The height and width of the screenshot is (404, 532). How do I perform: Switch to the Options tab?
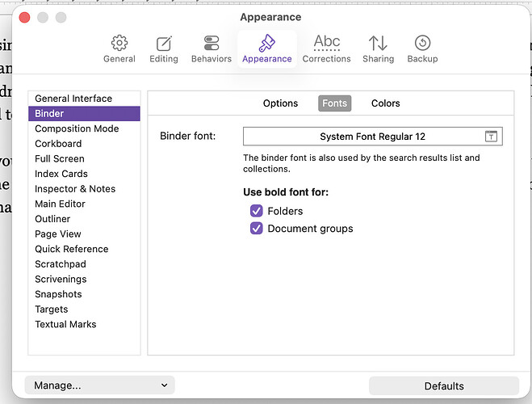coord(280,103)
